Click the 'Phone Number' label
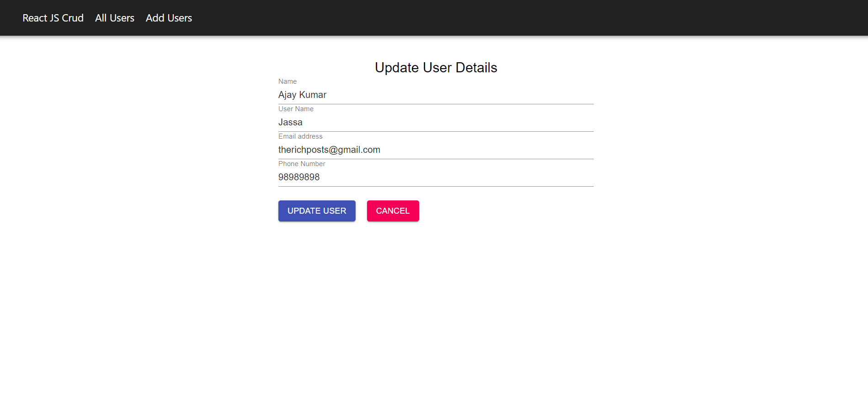This screenshot has height=415, width=868. pos(302,164)
